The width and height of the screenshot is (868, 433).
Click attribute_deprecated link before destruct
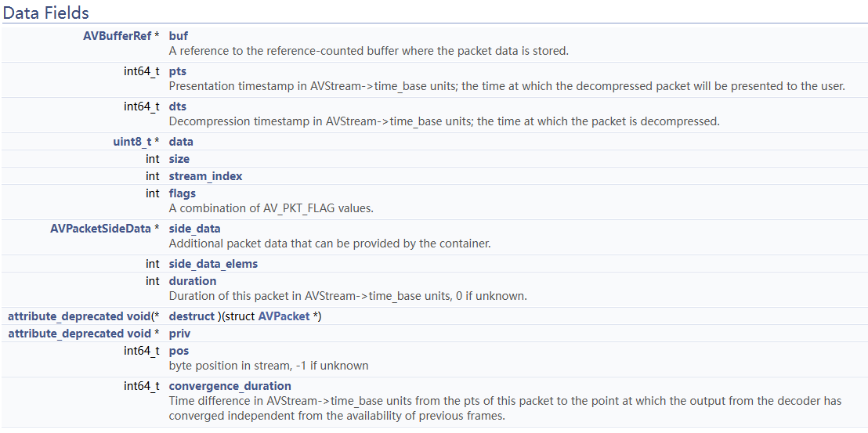[66, 316]
